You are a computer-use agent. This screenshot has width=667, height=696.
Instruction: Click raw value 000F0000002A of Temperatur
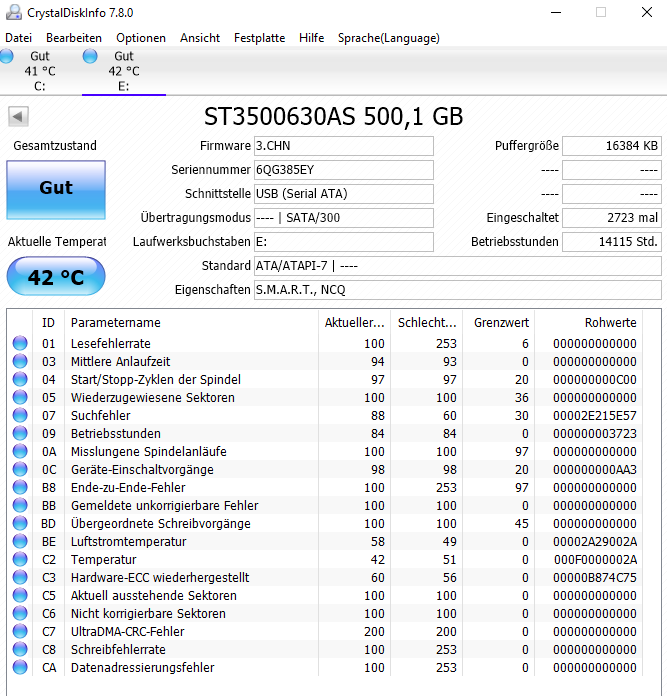595,560
